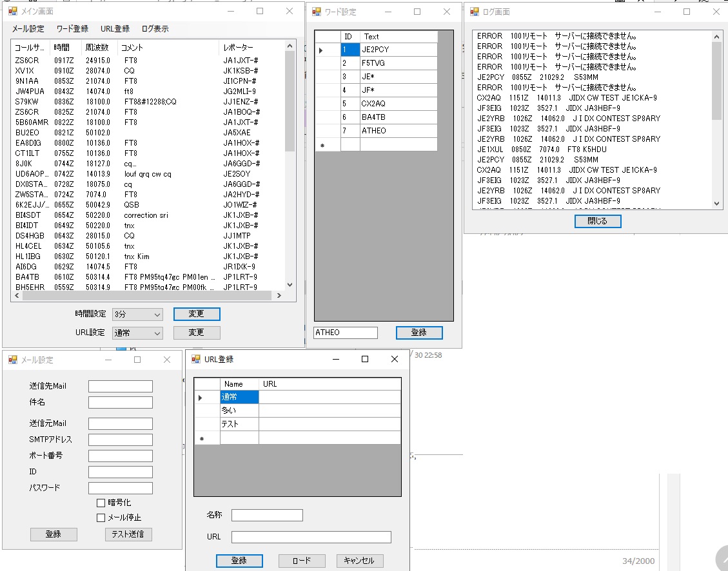The image size is (728, 571).
Task: Open the ワード登録 menu
Action: 72,29
